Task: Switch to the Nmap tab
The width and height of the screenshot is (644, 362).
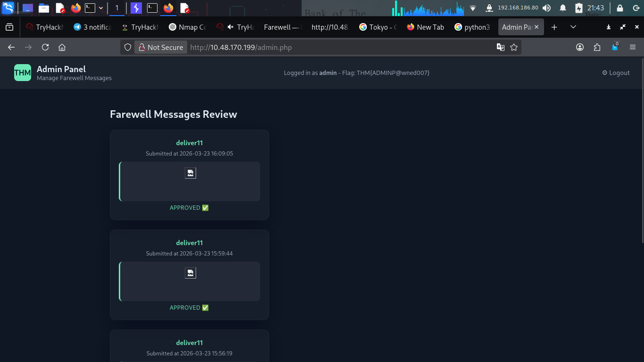Action: click(188, 27)
